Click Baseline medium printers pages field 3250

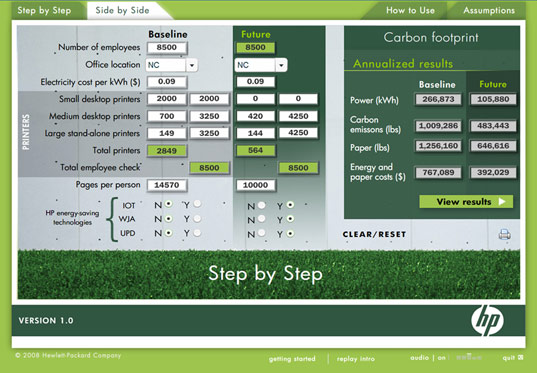[209, 116]
